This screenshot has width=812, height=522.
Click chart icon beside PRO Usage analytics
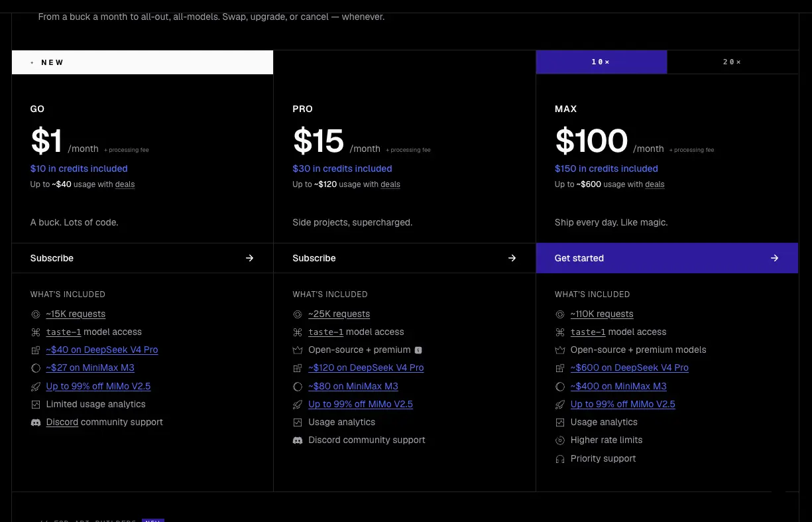click(298, 422)
